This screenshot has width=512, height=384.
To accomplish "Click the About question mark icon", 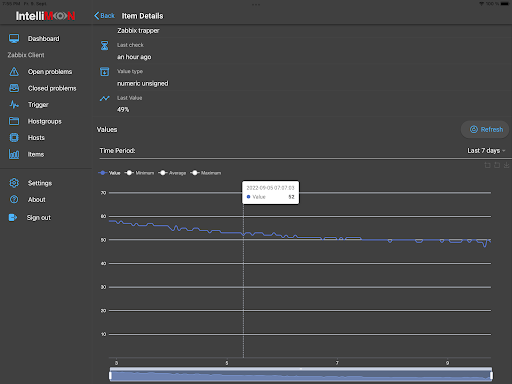I will click(14, 199).
